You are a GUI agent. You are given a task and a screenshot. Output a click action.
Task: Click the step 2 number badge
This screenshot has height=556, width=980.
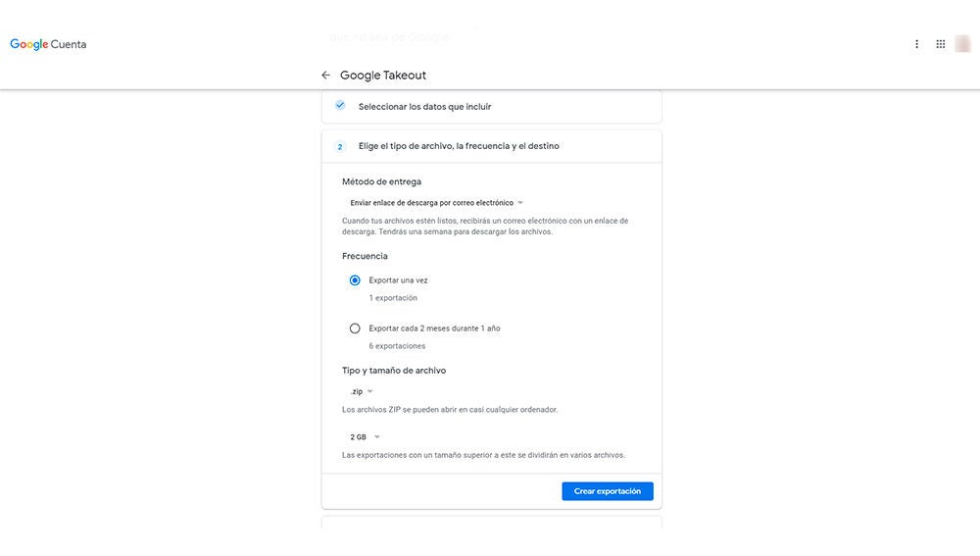[340, 146]
